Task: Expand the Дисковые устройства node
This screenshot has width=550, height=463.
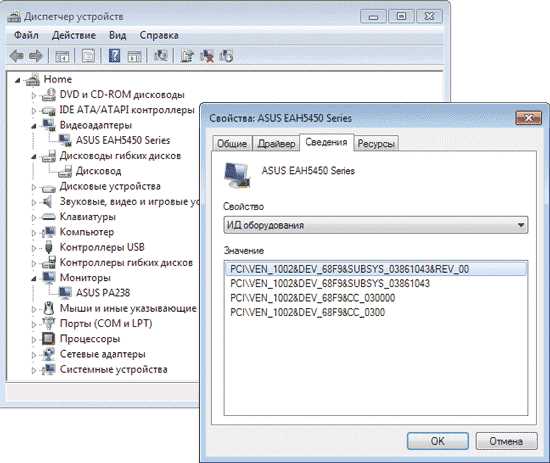Action: 34,187
